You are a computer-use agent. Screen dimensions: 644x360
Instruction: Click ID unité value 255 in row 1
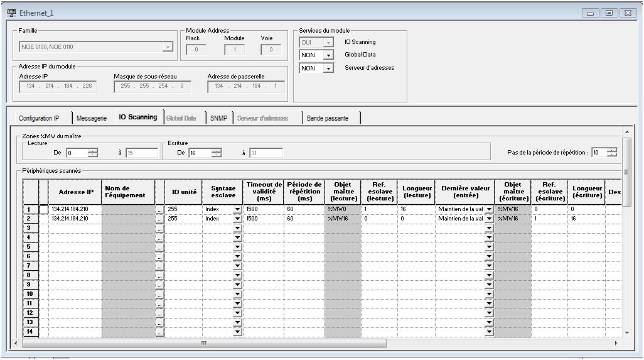[173, 209]
